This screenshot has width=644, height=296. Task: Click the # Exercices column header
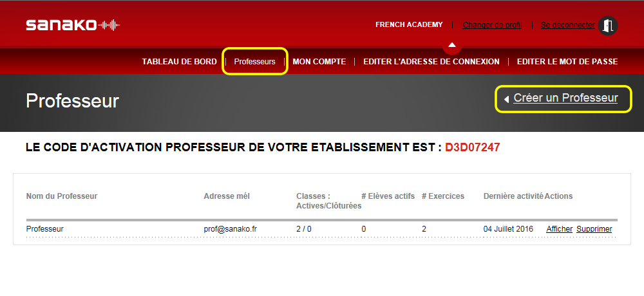click(x=443, y=196)
